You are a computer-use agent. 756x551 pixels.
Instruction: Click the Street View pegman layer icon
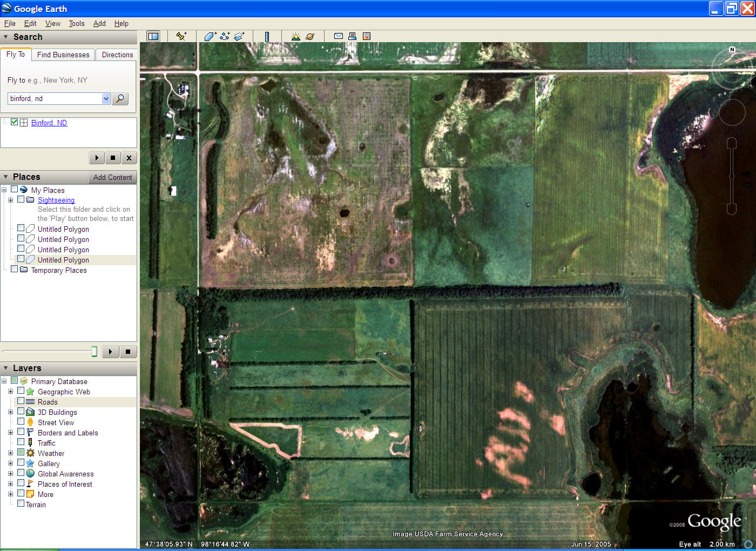(x=30, y=422)
